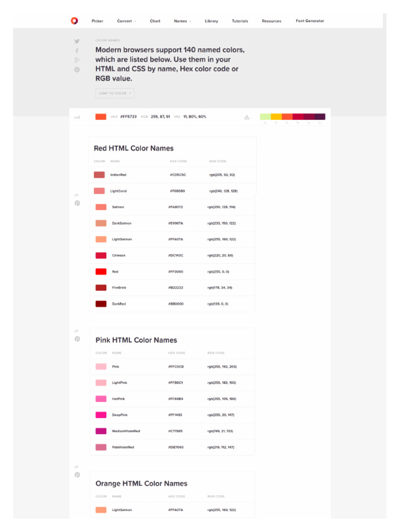Share page via Twitter icon
Viewport: 399px width, 532px height.
point(77,41)
